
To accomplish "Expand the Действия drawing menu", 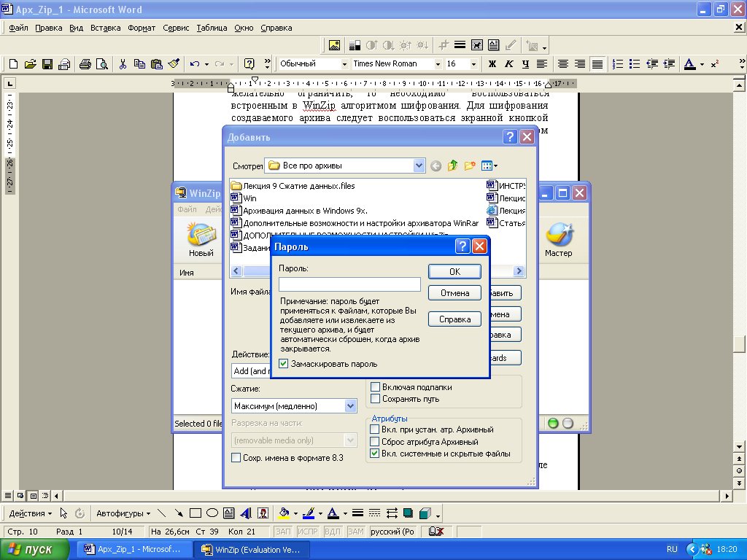I will pyautogui.click(x=31, y=513).
